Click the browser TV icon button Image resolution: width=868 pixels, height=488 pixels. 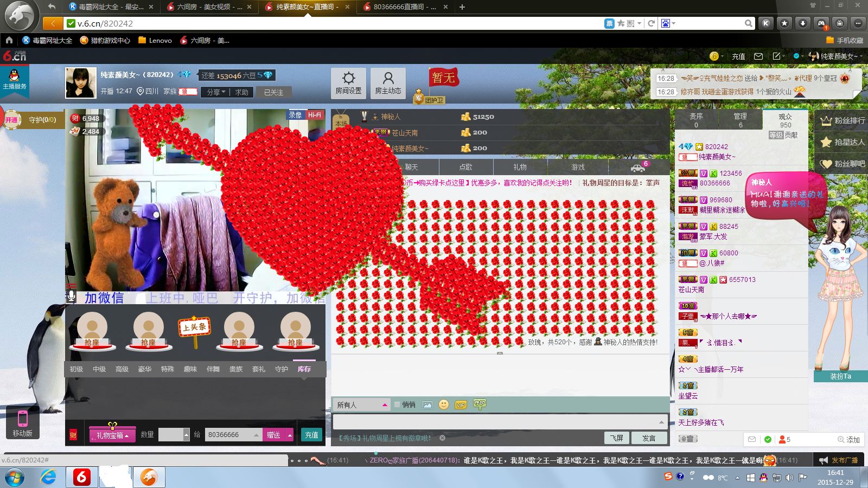(840, 23)
